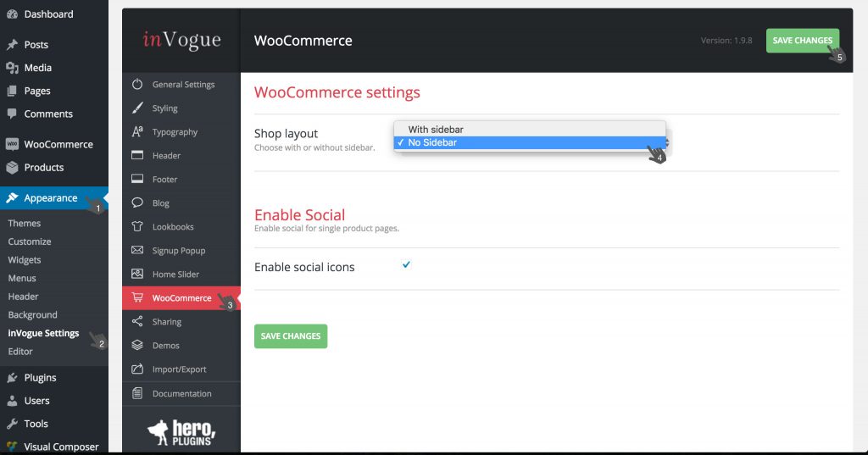Click the Blog speech bubble icon
Screen dimensions: 868x455
137,203
